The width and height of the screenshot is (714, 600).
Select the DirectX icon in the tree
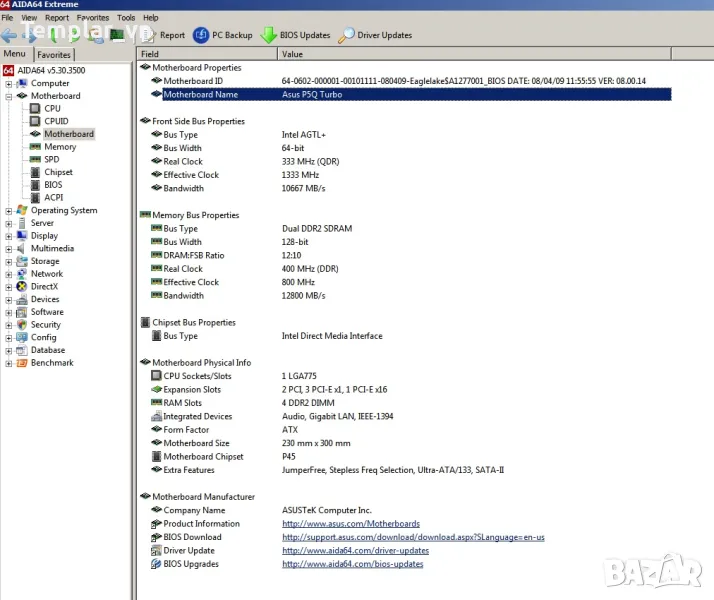tap(22, 286)
